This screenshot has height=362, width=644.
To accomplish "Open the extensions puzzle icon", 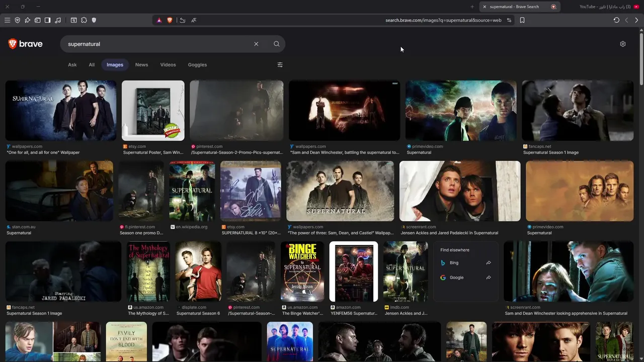I will coord(84,20).
